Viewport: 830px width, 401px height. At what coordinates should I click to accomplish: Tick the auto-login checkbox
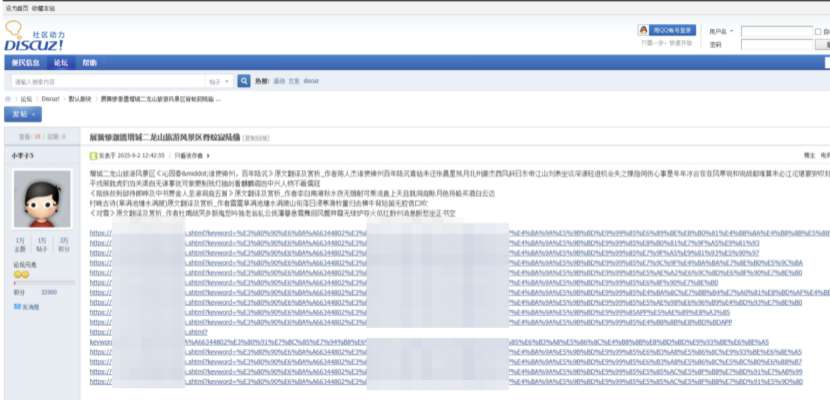pos(819,31)
